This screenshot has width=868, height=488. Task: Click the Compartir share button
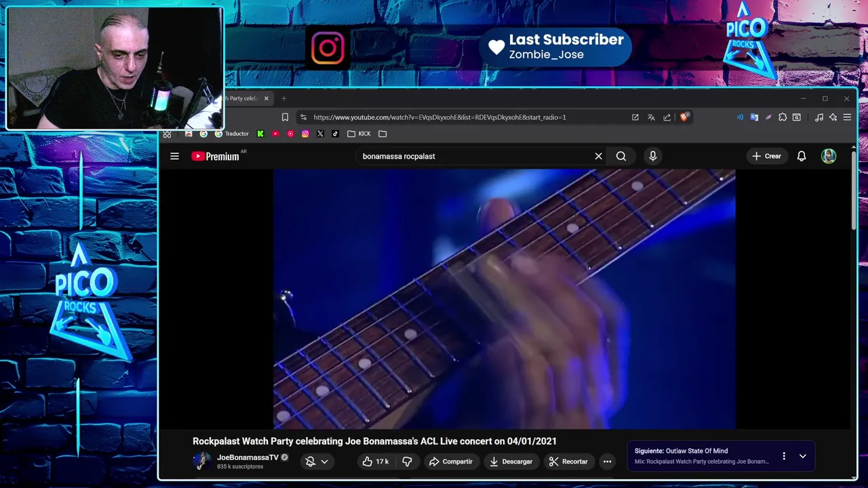(451, 462)
